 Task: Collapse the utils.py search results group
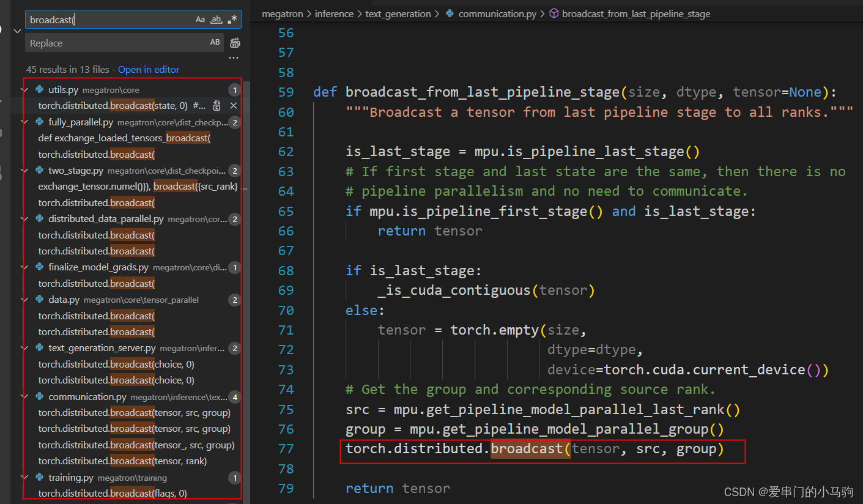click(24, 89)
